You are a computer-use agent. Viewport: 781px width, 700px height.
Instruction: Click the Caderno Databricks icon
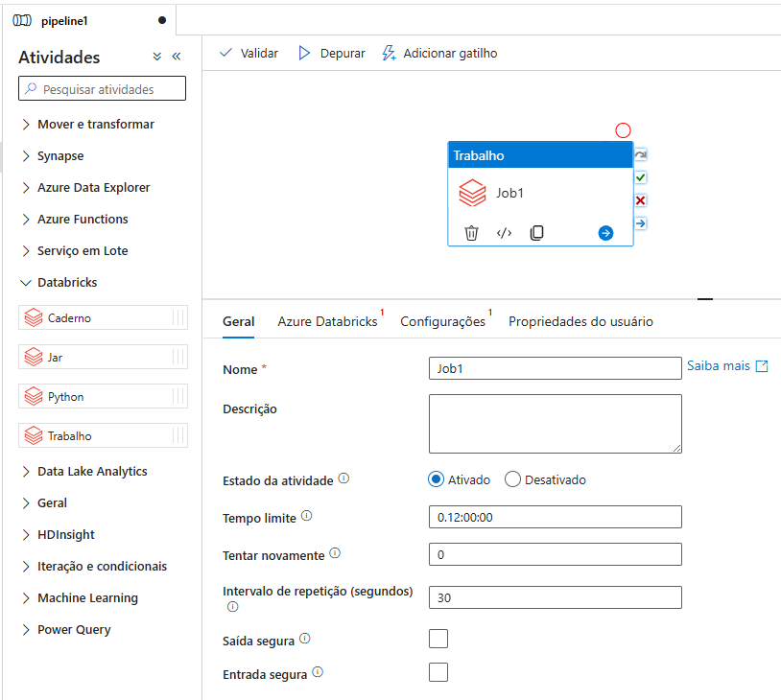(34, 317)
